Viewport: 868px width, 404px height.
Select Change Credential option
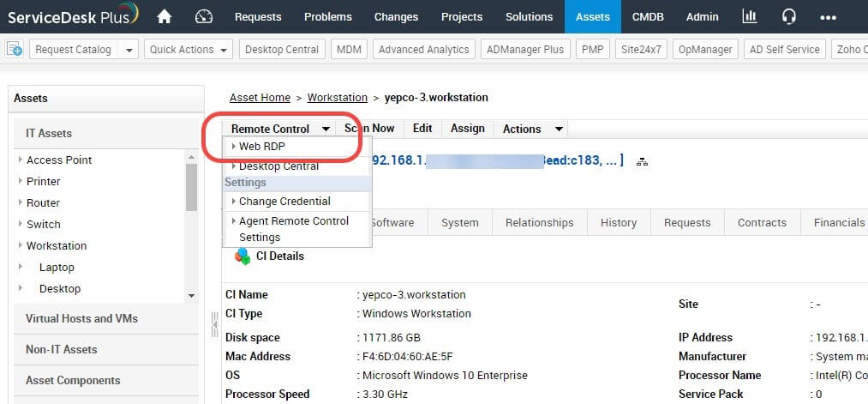284,202
